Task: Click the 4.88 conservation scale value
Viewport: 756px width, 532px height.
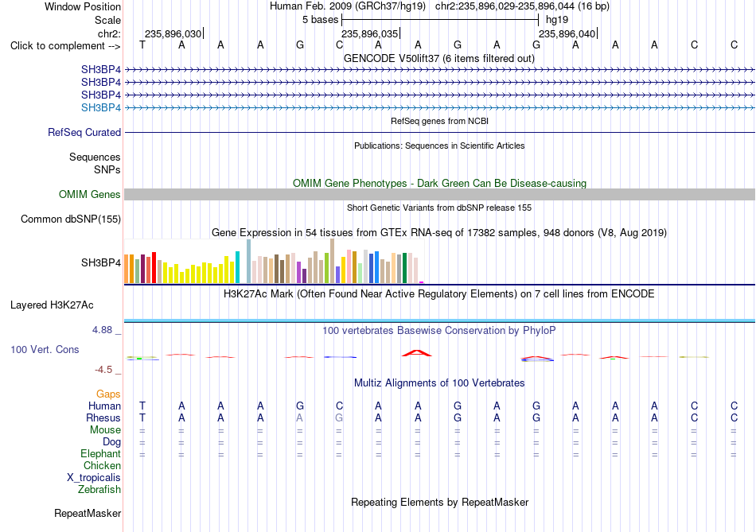Action: click(x=102, y=330)
